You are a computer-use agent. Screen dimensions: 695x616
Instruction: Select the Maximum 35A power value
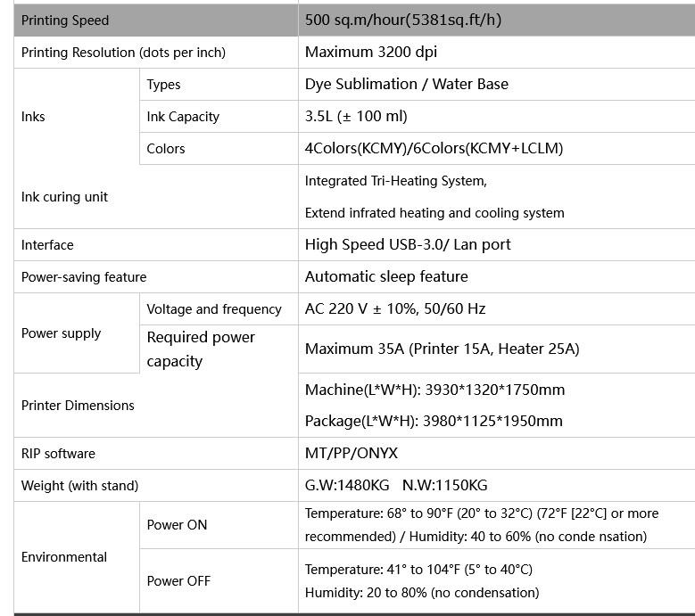442,349
